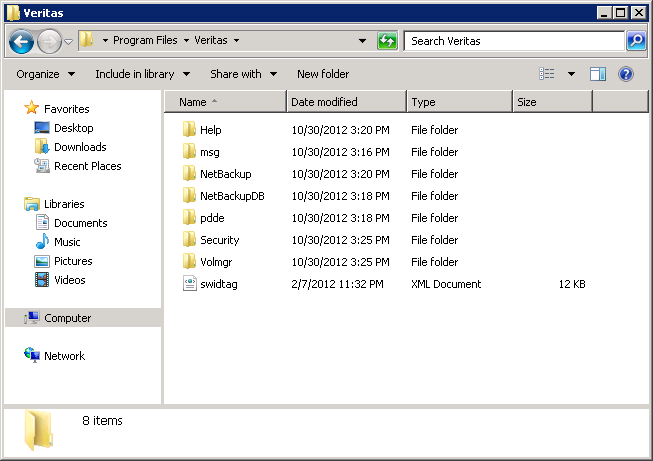
Task: Click XML Document type of swidtag
Action: coord(446,284)
